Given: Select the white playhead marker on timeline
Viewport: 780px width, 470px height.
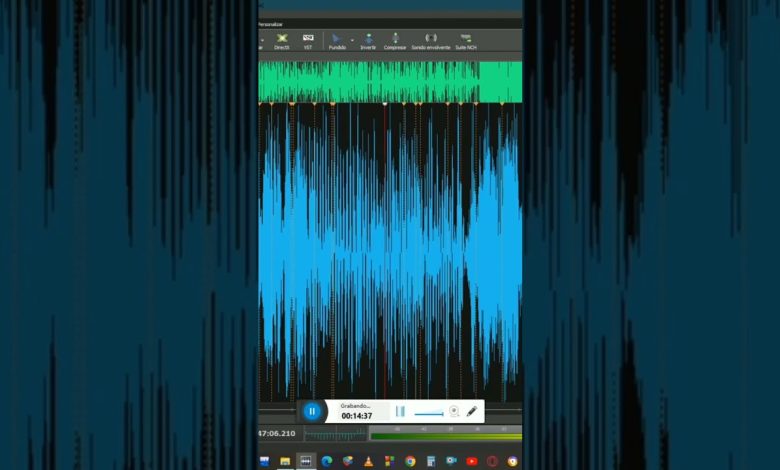Looking at the screenshot, I should click(x=385, y=103).
